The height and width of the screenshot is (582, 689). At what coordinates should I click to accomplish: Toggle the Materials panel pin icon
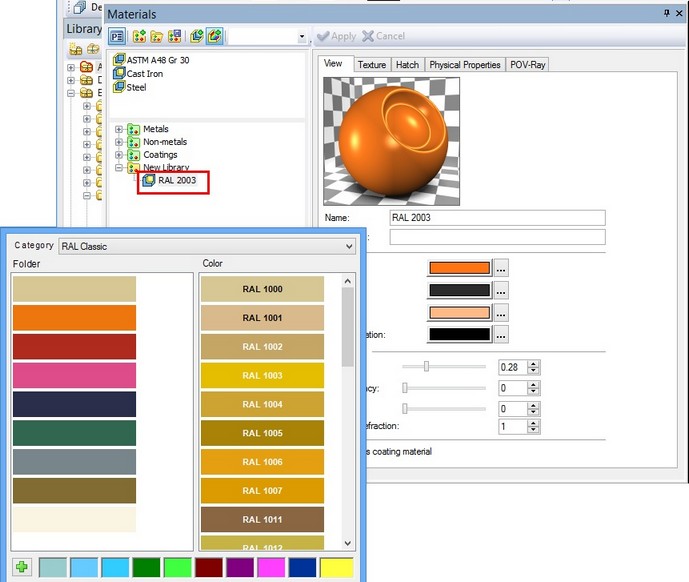[667, 14]
